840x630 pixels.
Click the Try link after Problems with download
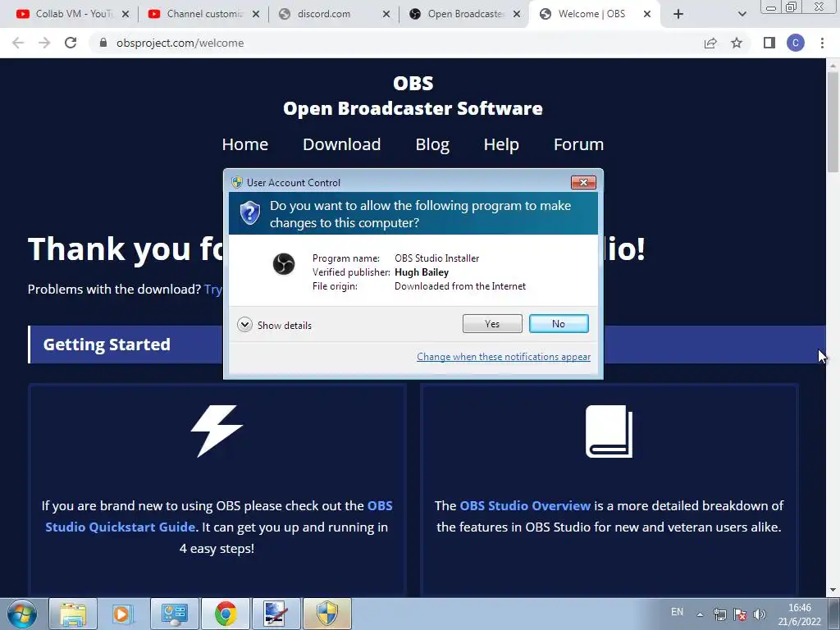[x=212, y=290]
